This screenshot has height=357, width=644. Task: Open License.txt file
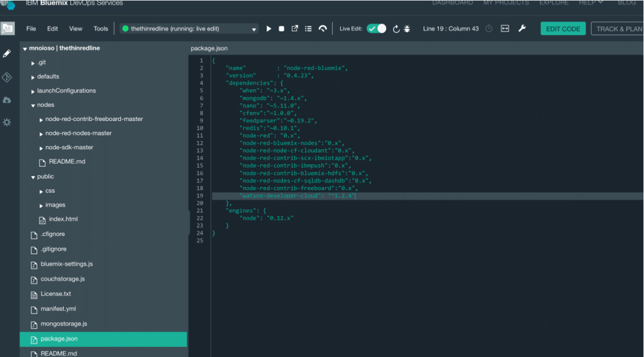tap(56, 294)
